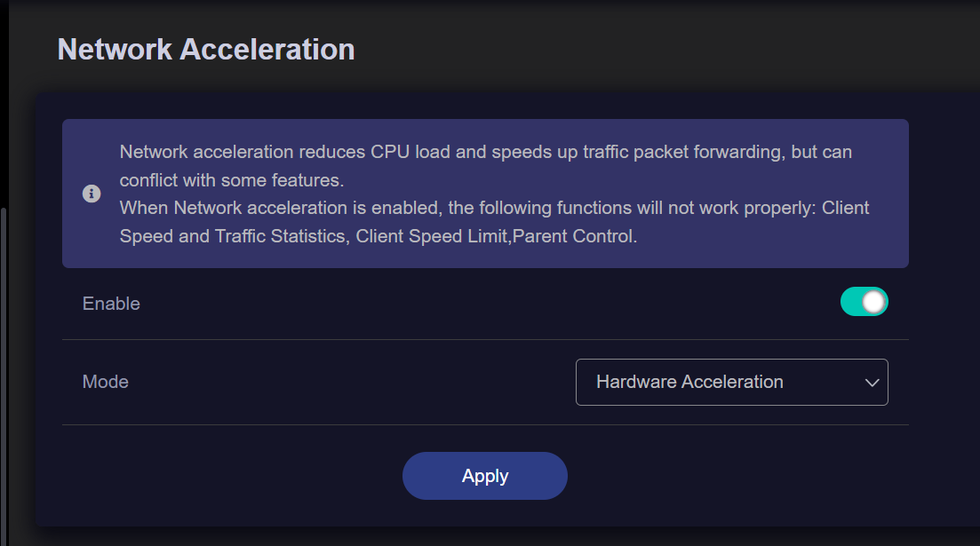
Task: Click the info icon in the notice banner
Action: point(92,194)
